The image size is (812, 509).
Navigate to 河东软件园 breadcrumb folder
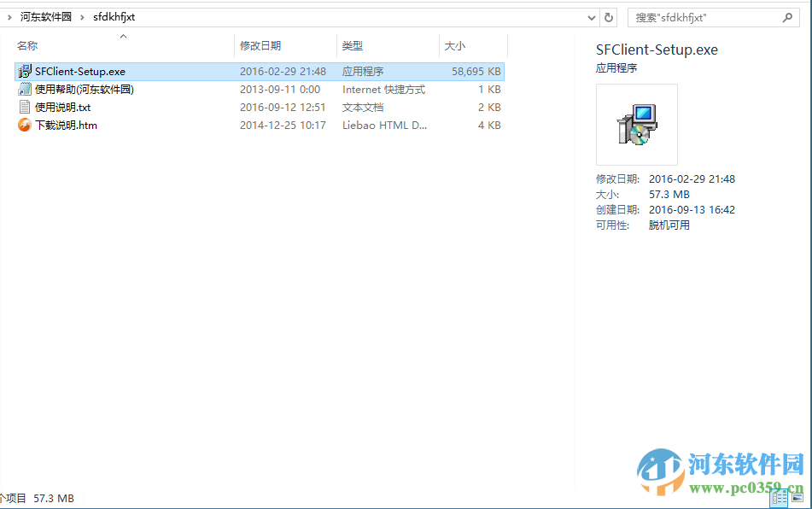click(x=45, y=17)
